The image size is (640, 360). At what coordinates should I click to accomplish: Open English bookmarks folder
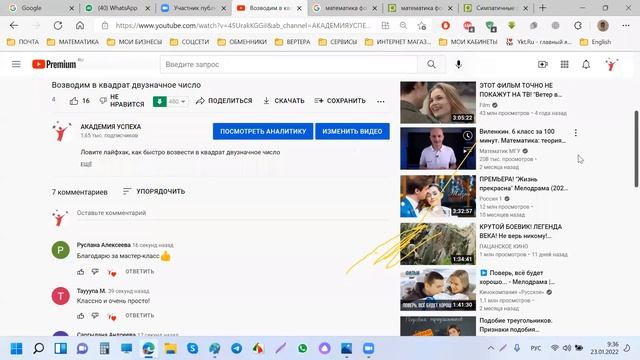pyautogui.click(x=596, y=42)
